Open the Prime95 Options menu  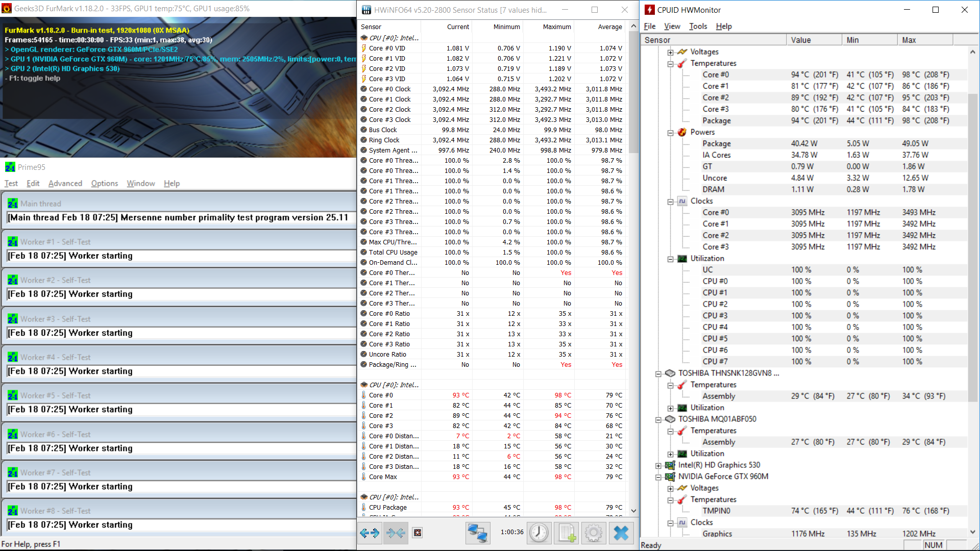click(x=105, y=183)
